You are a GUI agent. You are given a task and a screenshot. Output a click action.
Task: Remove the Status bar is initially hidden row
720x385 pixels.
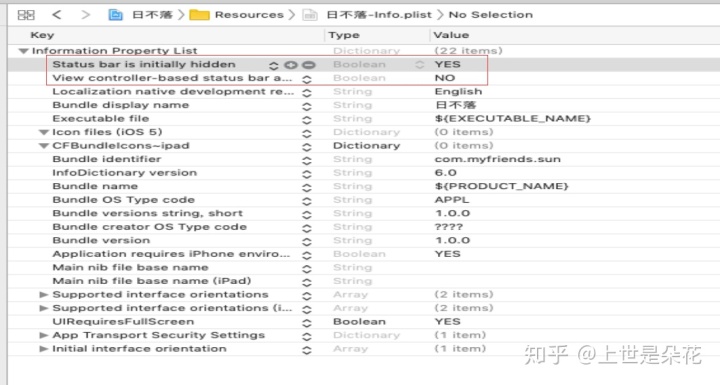point(309,65)
